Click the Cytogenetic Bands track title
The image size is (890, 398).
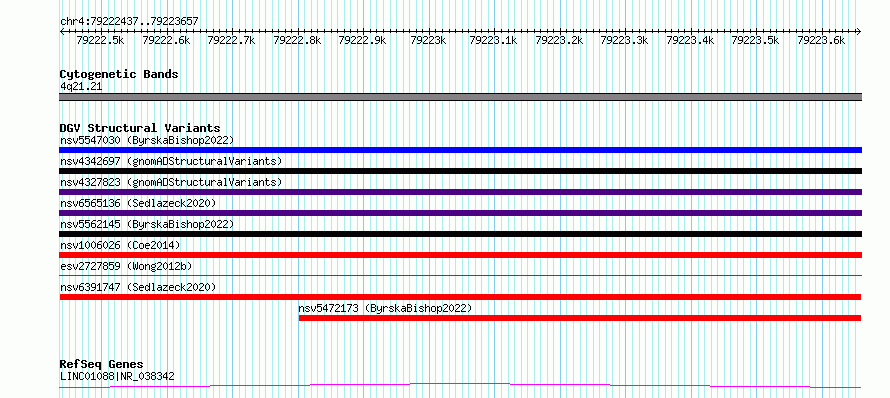point(119,74)
